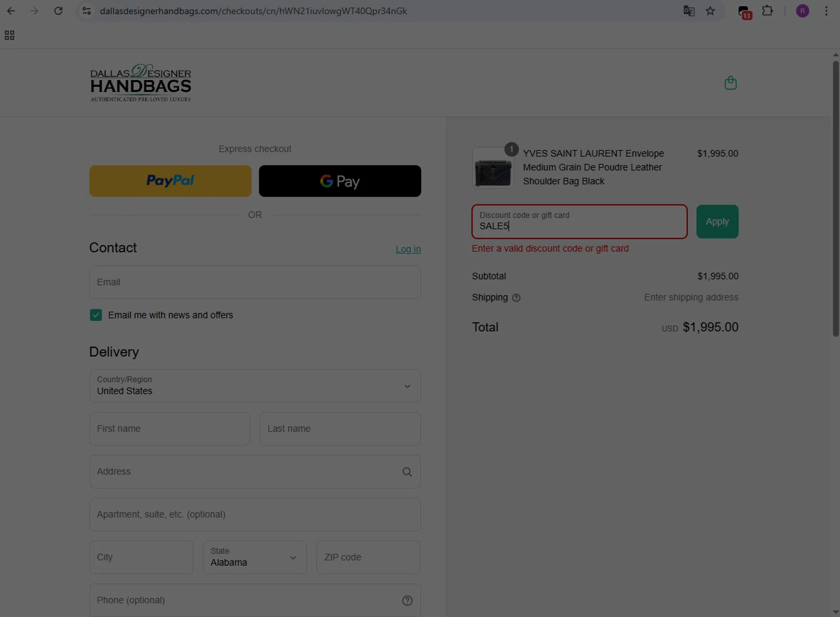Click into the Phone (optional) field

pyautogui.click(x=255, y=600)
